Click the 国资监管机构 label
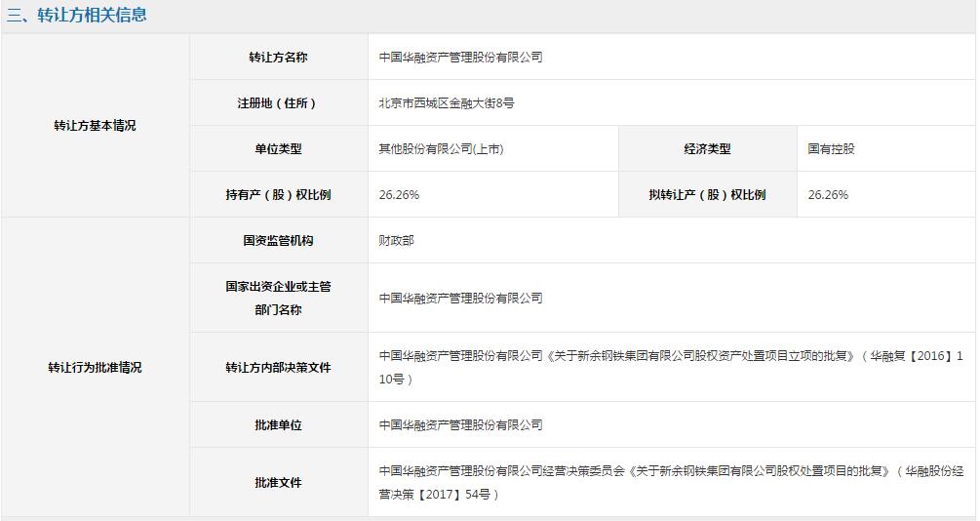Screen dimensions: 980x521 point(278,240)
